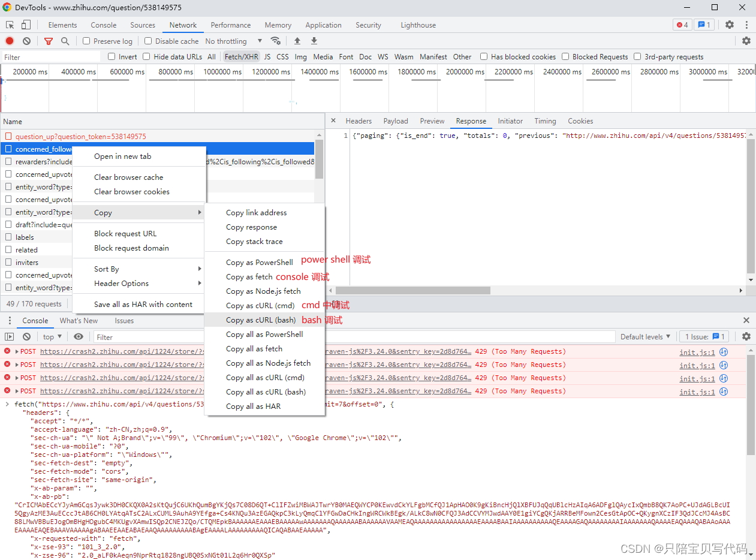Select question_up?question_token request
756x560 pixels.
click(x=80, y=136)
